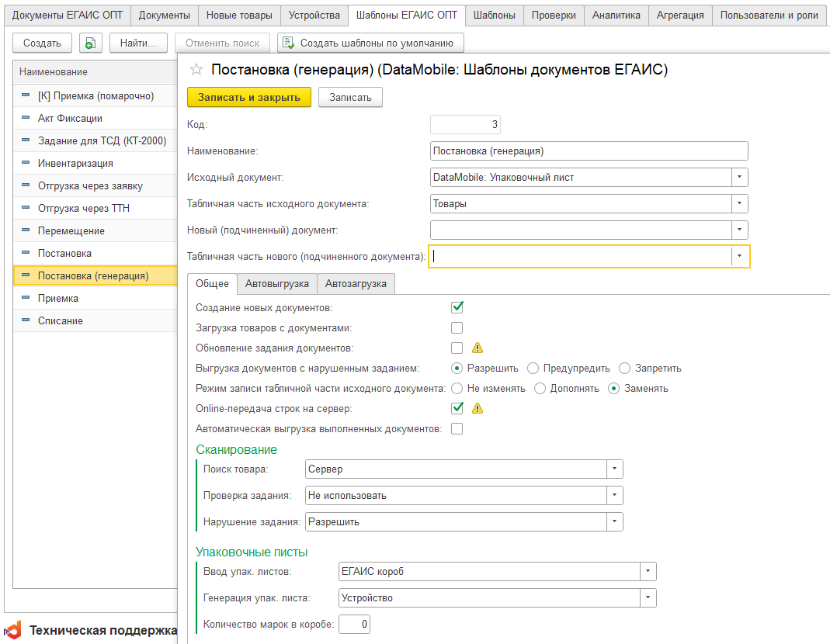The width and height of the screenshot is (830, 644).
Task: Click the row icon of Акт Фиксации
Action: pyautogui.click(x=26, y=118)
